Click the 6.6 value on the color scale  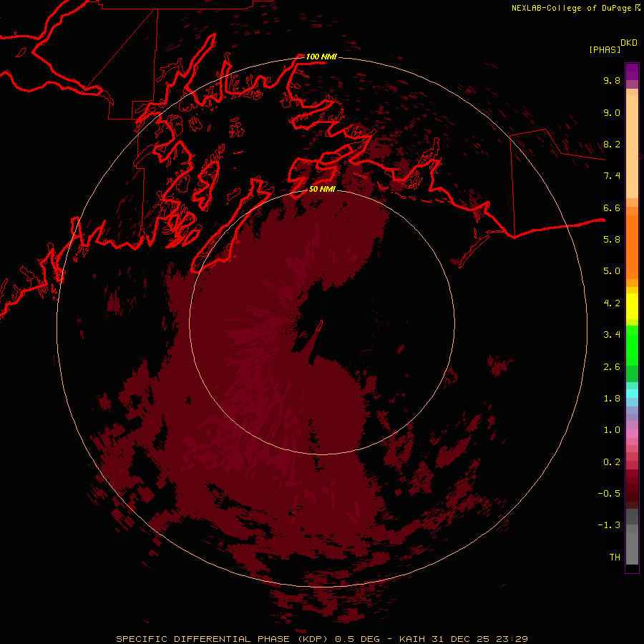612,208
